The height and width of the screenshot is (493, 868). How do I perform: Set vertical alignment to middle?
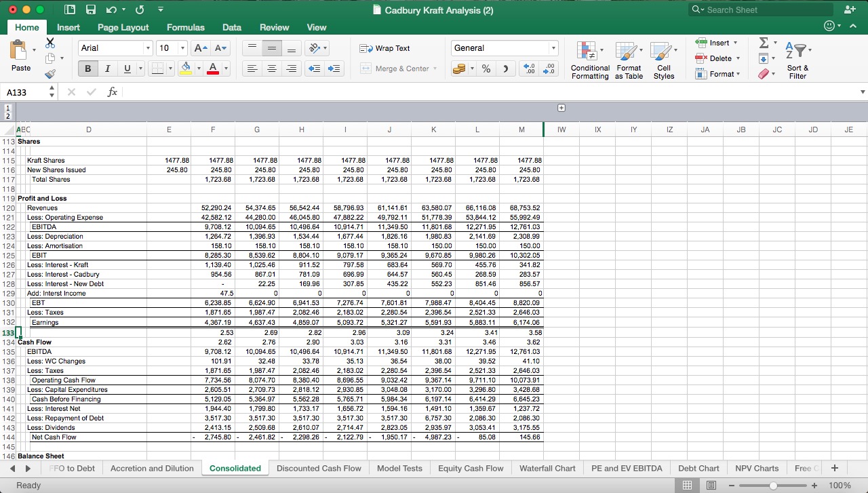tap(271, 48)
